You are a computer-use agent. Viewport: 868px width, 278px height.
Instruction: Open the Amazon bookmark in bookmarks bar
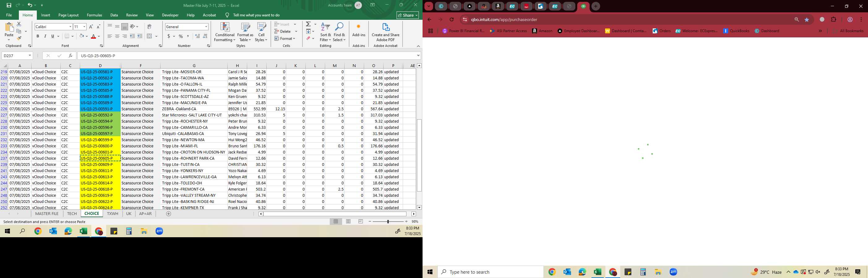[542, 31]
